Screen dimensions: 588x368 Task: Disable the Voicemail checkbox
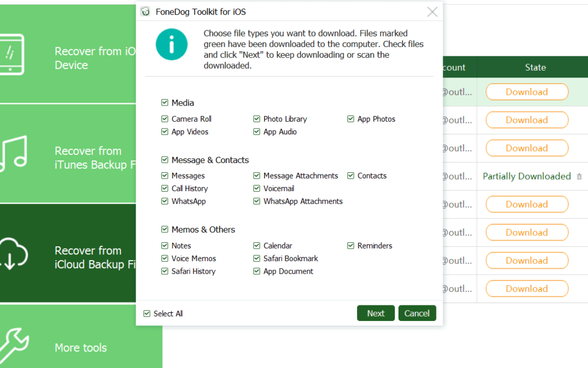point(257,188)
